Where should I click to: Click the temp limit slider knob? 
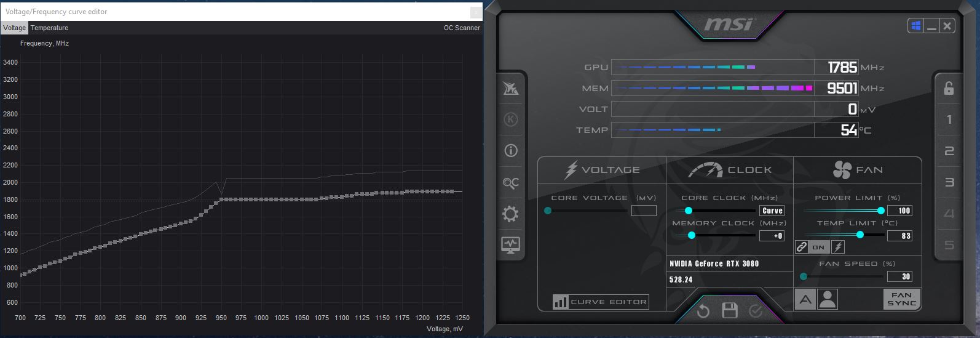(x=860, y=235)
